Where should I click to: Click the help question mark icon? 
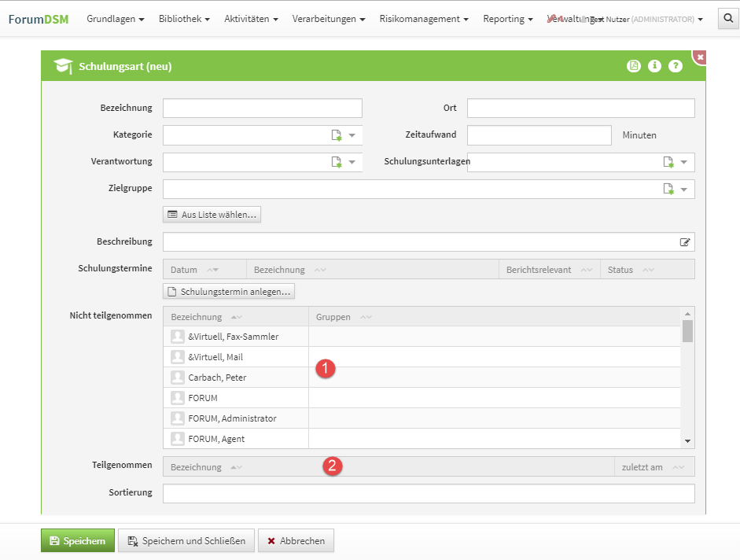[676, 66]
